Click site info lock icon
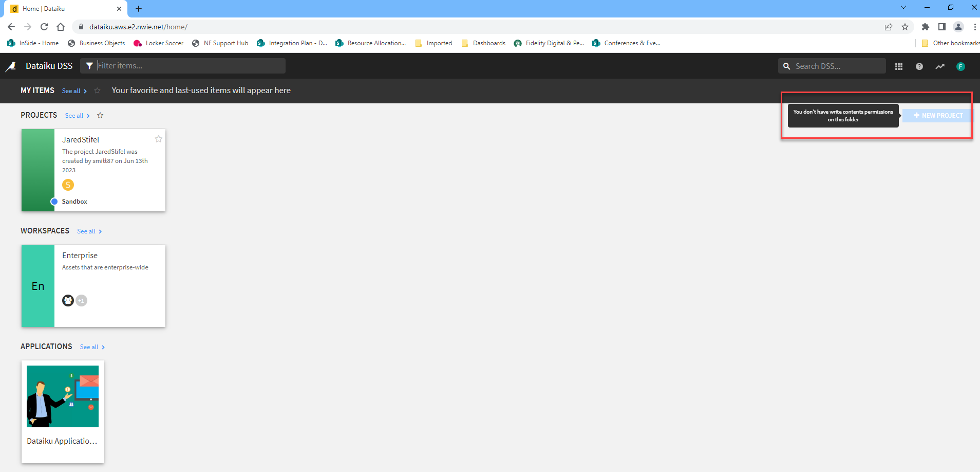Screen dimensions: 980x472 click(81, 27)
